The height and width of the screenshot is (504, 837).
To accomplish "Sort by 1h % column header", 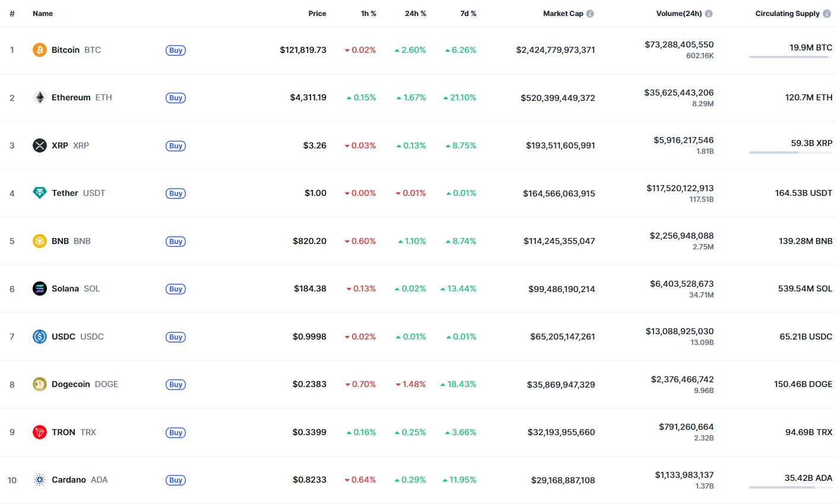I will (369, 14).
